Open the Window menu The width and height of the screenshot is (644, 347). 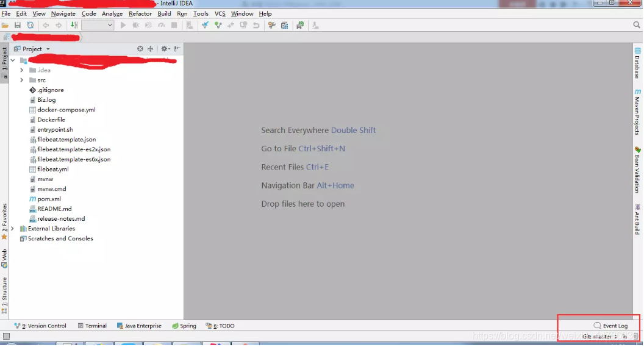pos(242,13)
